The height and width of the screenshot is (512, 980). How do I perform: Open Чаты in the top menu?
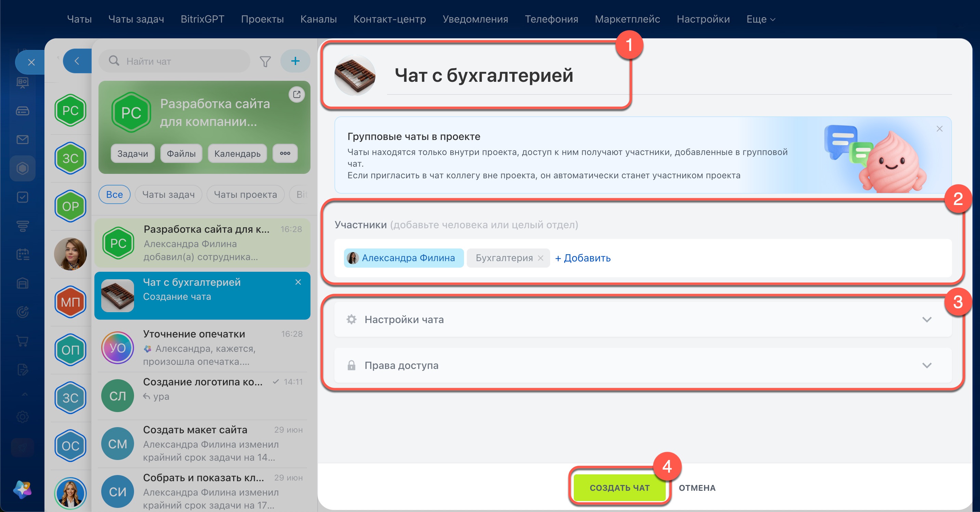(79, 19)
